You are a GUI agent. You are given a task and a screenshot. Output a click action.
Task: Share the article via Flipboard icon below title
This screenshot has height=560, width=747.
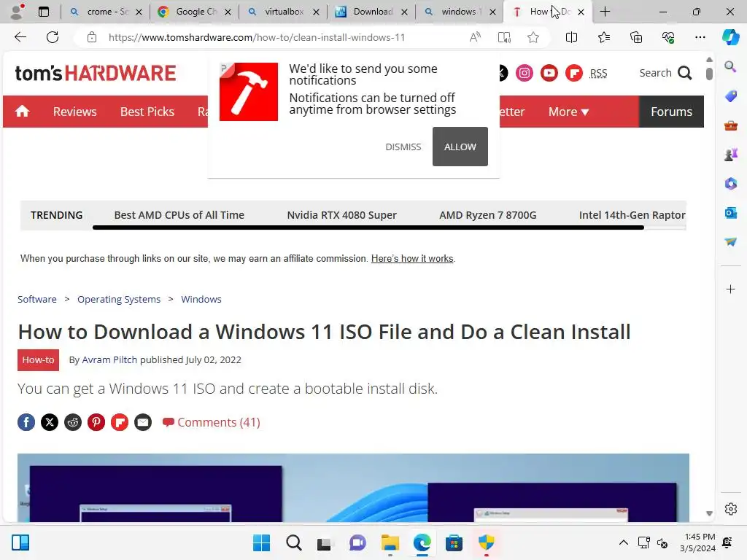pos(120,422)
